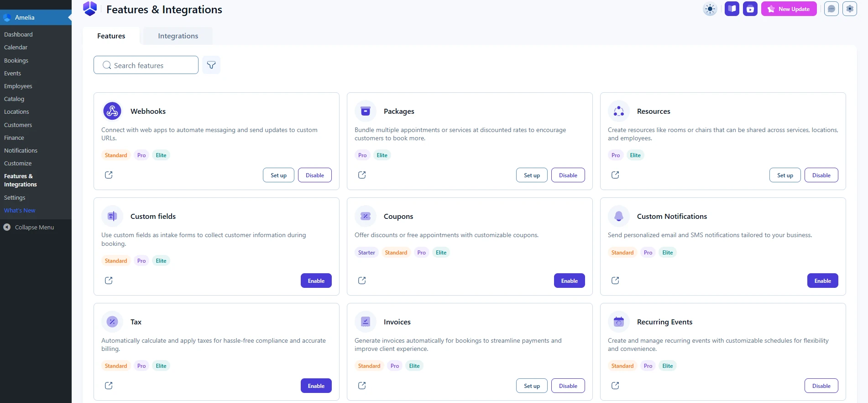Open the What's New link
Viewport: 868px width, 403px height.
point(20,210)
